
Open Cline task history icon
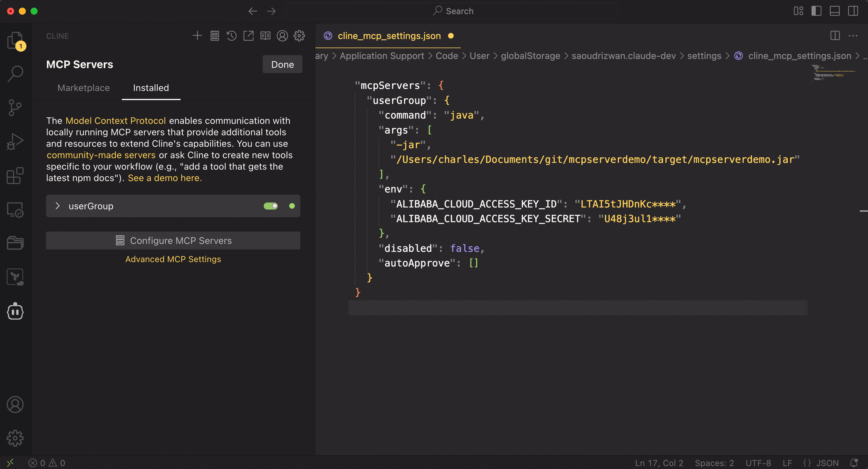pos(231,36)
